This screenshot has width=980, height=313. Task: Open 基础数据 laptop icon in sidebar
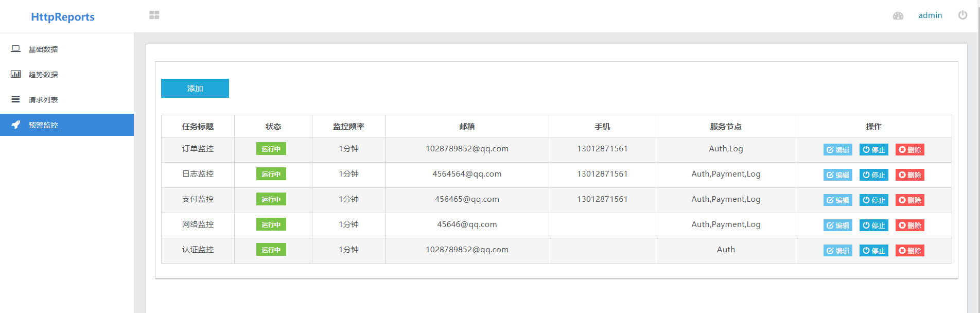pos(16,49)
